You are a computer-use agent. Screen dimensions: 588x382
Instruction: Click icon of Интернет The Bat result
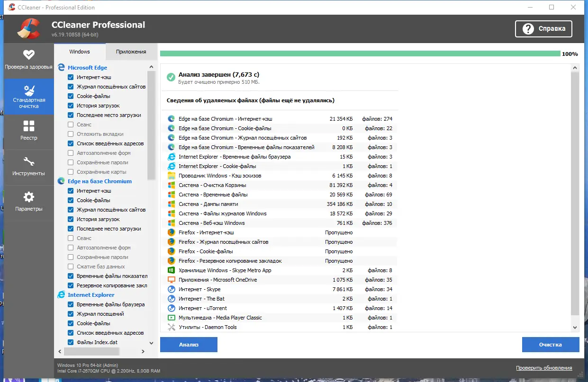(x=171, y=299)
